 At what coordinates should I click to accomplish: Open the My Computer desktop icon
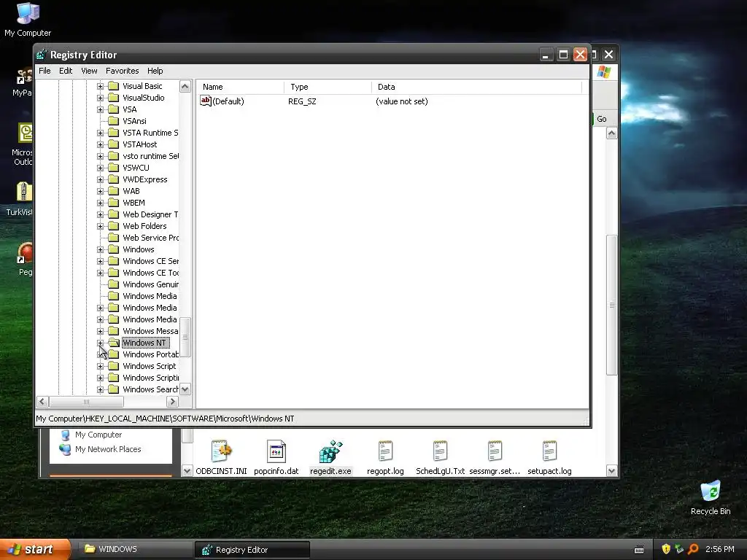[x=28, y=20]
